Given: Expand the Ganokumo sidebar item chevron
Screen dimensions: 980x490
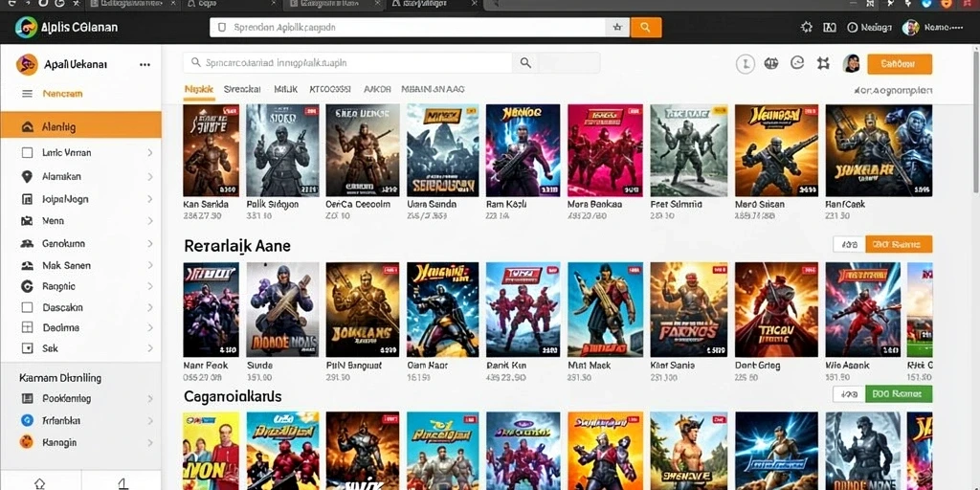Looking at the screenshot, I should [x=150, y=244].
